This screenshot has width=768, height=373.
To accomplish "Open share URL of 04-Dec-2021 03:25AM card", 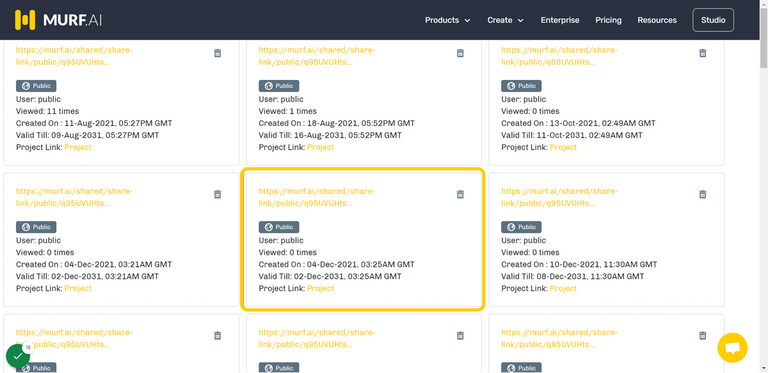I will 317,197.
